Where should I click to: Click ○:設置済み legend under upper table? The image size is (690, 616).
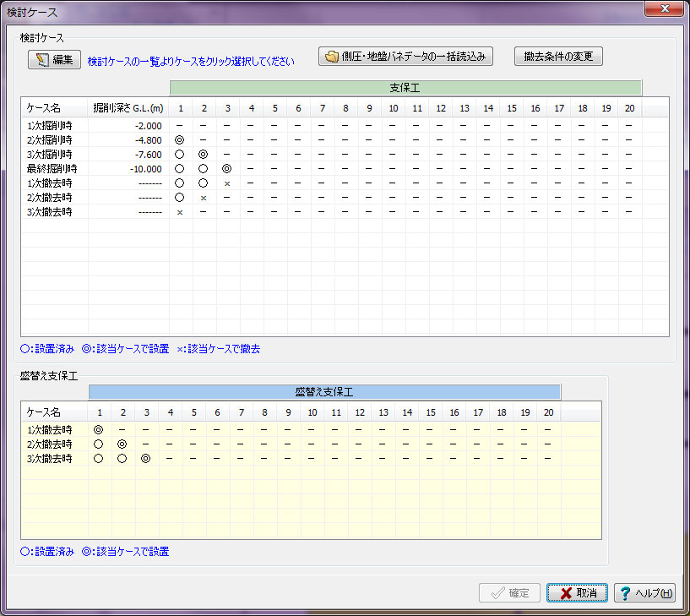point(47,349)
